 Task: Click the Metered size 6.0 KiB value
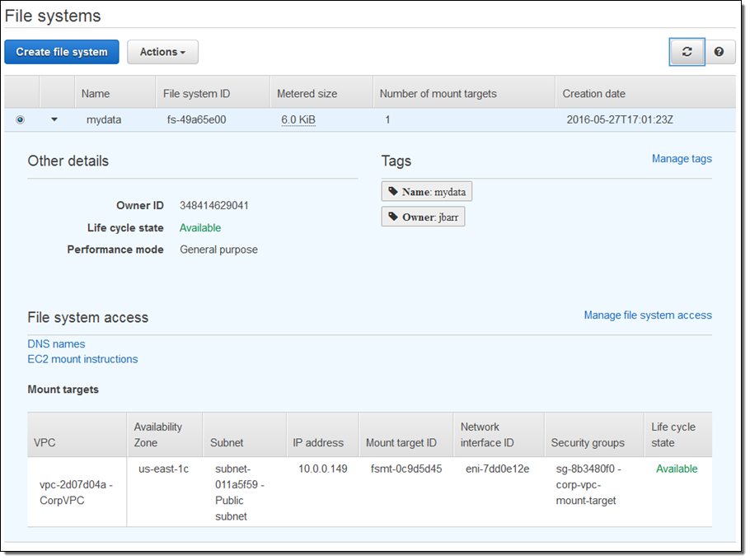click(x=298, y=119)
